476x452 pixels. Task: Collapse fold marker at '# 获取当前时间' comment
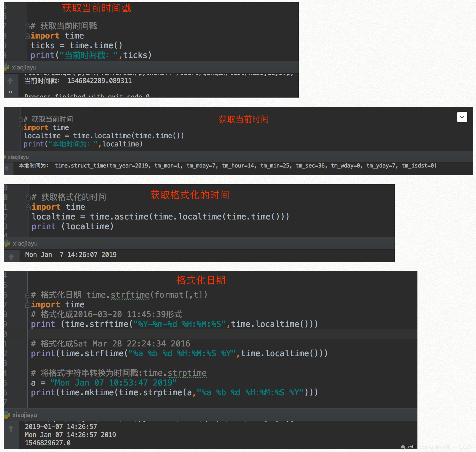pos(21,119)
